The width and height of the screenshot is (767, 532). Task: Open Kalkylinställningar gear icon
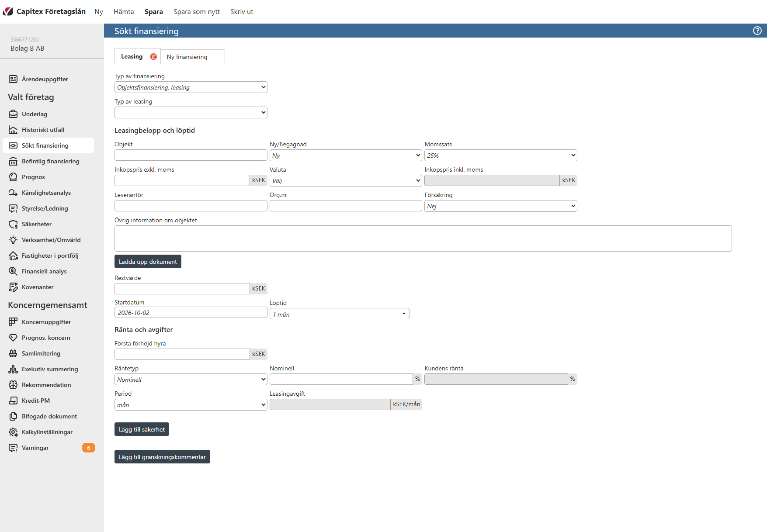[13, 432]
